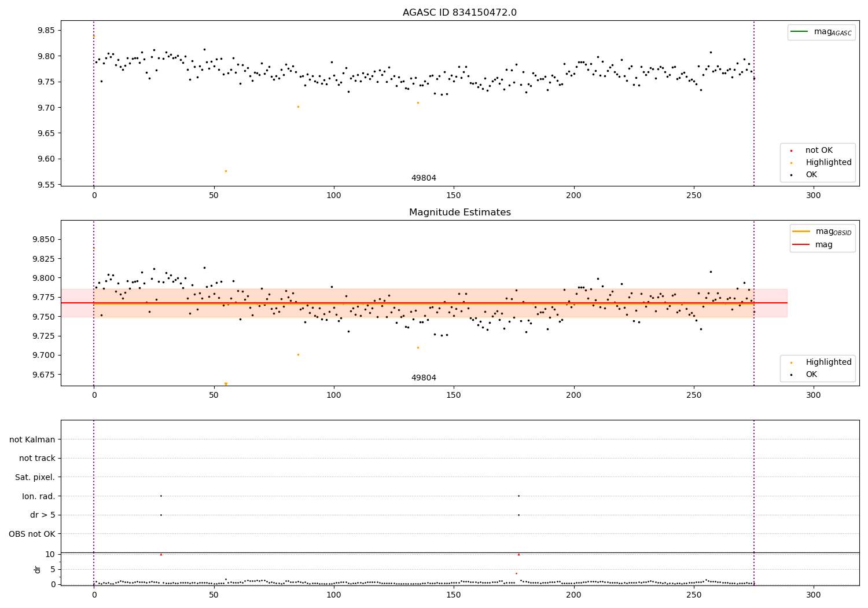Click the '49804' label in the top plot

(424, 178)
